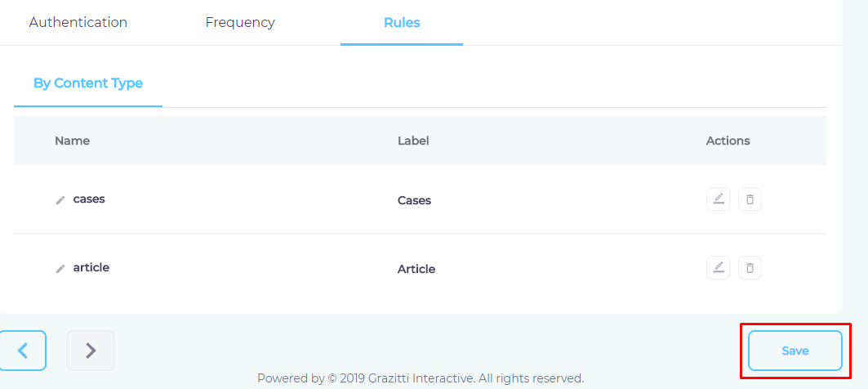The image size is (868, 389).
Task: Select the Rules tab
Action: (402, 23)
